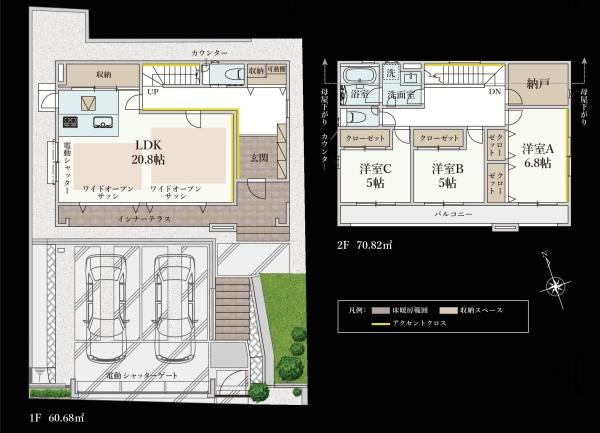This screenshot has width=600, height=433.
Task: Click the 洗面室 washroom label
Action: pos(401,95)
